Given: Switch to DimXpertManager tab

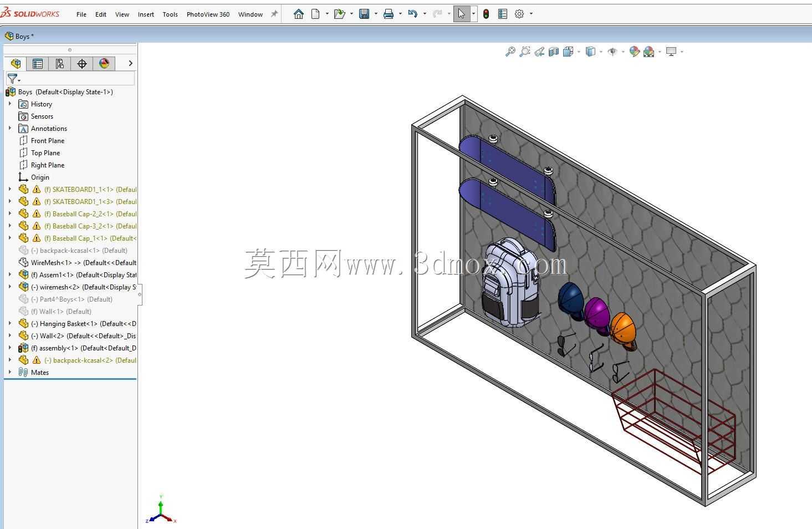Looking at the screenshot, I should click(x=82, y=63).
